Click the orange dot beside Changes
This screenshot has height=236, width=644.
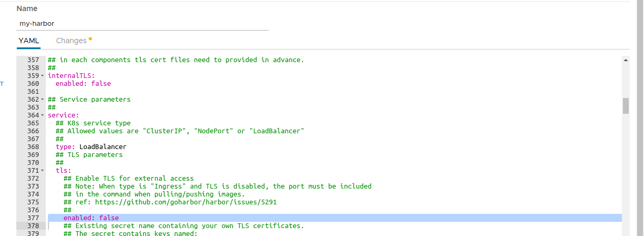90,38
